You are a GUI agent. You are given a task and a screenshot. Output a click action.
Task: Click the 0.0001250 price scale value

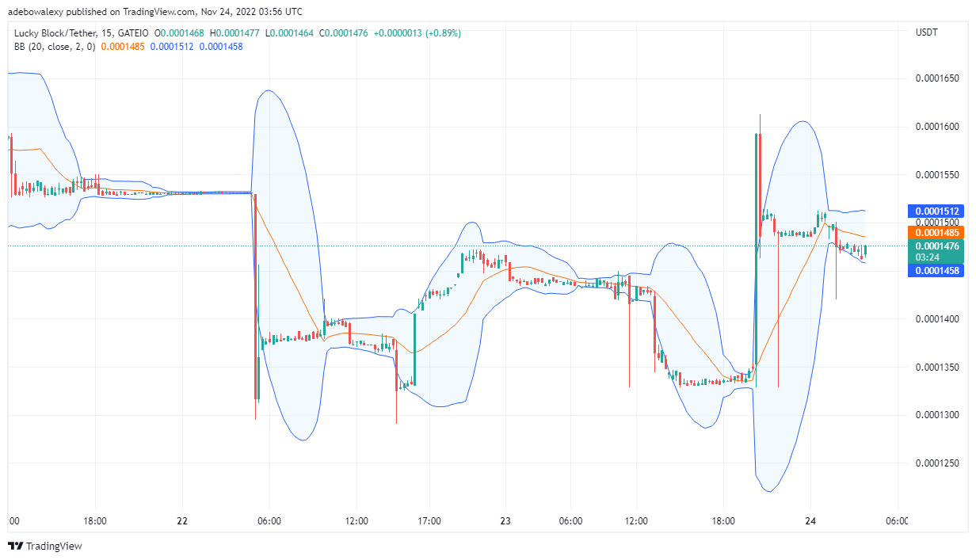937,463
